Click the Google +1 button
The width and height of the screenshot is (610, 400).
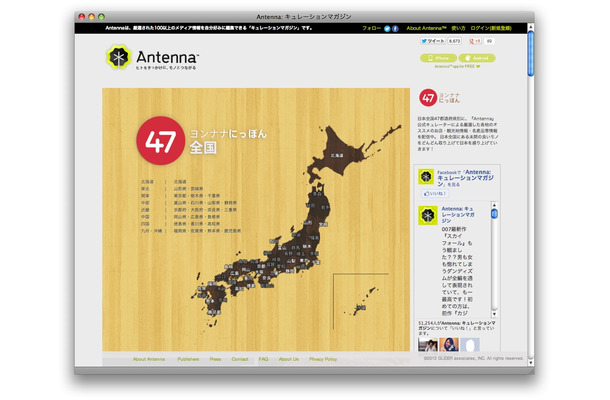[x=475, y=41]
